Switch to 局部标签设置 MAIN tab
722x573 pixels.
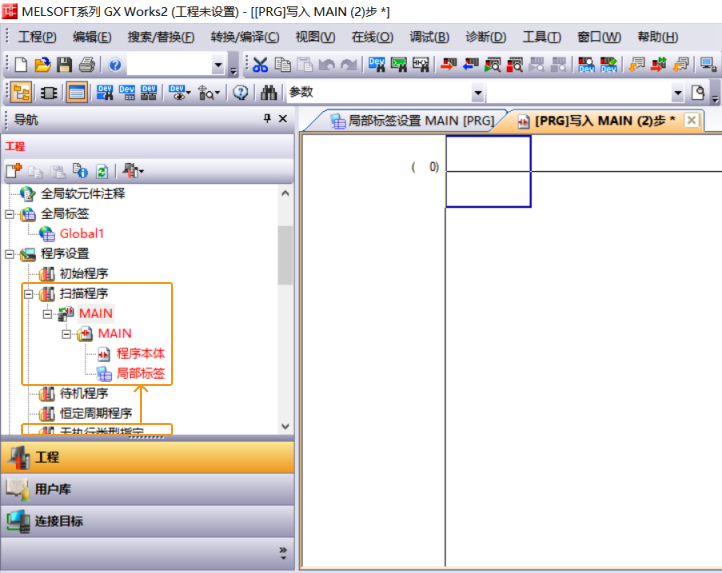click(410, 121)
